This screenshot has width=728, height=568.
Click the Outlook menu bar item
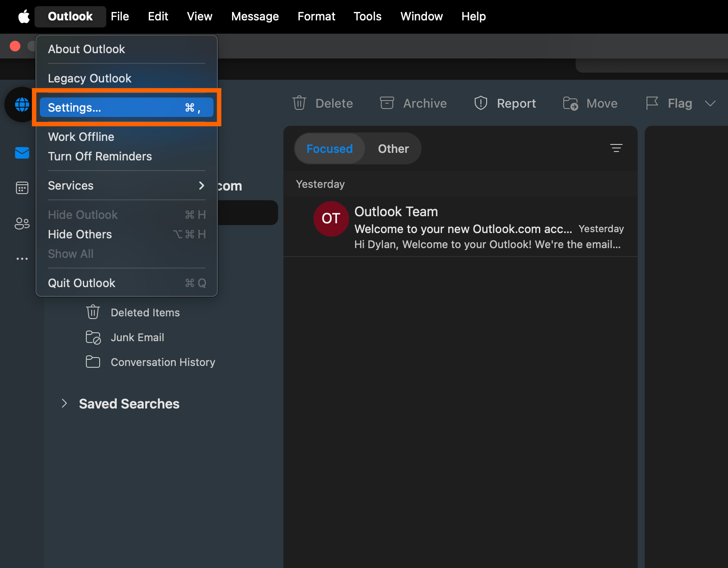70,16
